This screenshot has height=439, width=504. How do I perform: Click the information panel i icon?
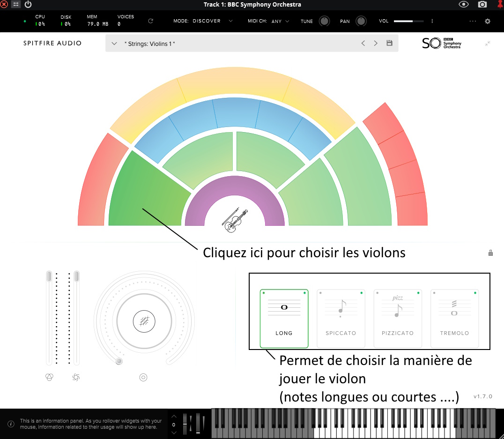coord(11,424)
